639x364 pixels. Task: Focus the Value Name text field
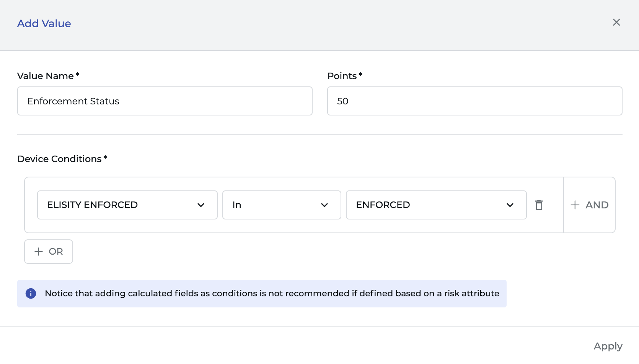(165, 101)
